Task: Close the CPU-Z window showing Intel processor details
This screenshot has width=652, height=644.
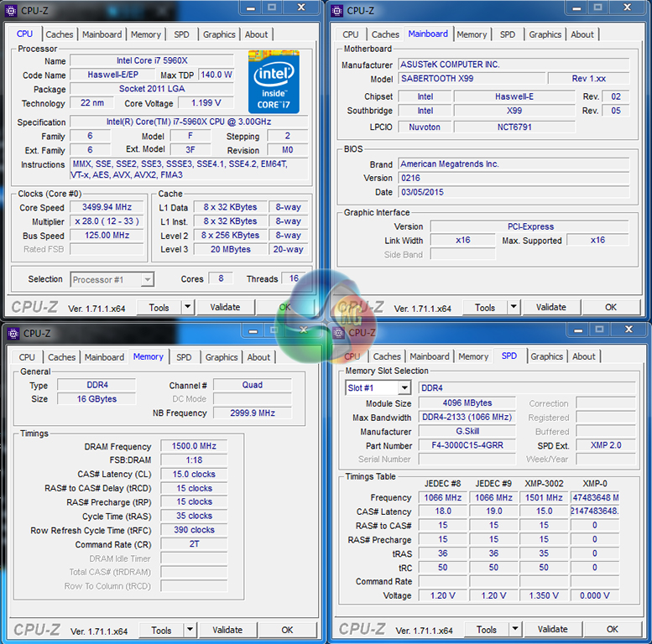Action: (300, 8)
